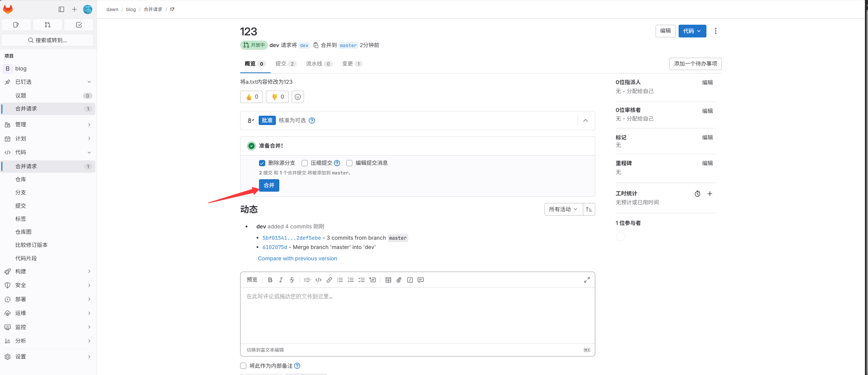Screen dimensions: 868x375
Task: Click the thumbs-down reaction button
Action: (277, 97)
